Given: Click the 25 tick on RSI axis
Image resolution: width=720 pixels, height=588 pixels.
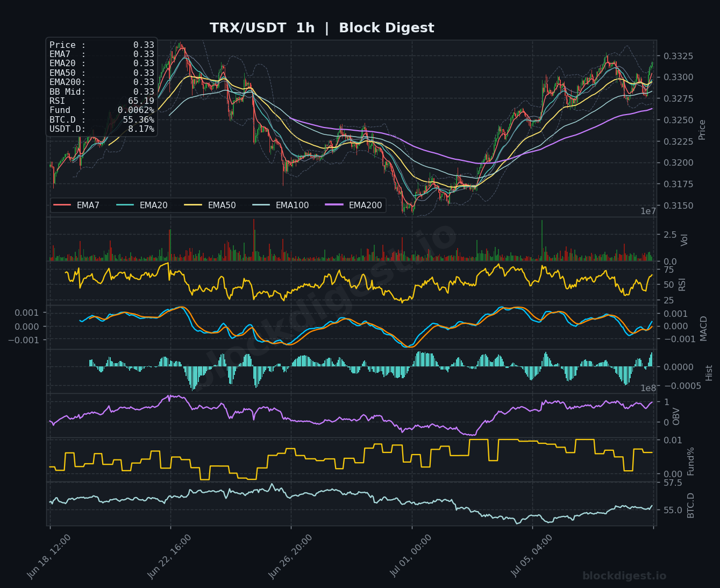Looking at the screenshot, I should pos(669,300).
